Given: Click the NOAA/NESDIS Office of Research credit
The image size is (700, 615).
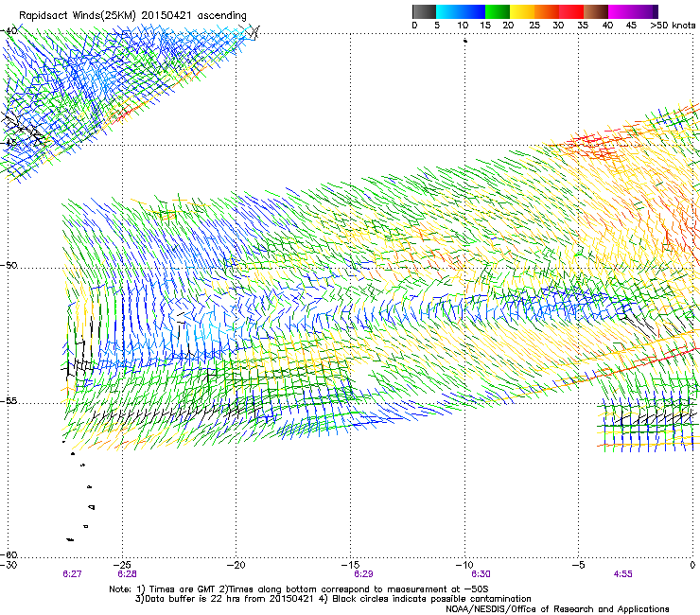Looking at the screenshot, I should tap(557, 609).
